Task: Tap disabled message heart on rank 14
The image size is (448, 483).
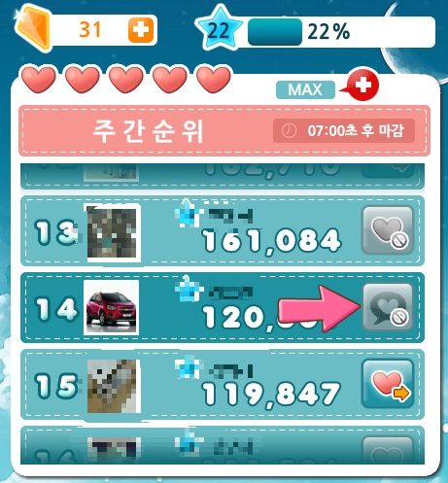Action: click(x=388, y=307)
